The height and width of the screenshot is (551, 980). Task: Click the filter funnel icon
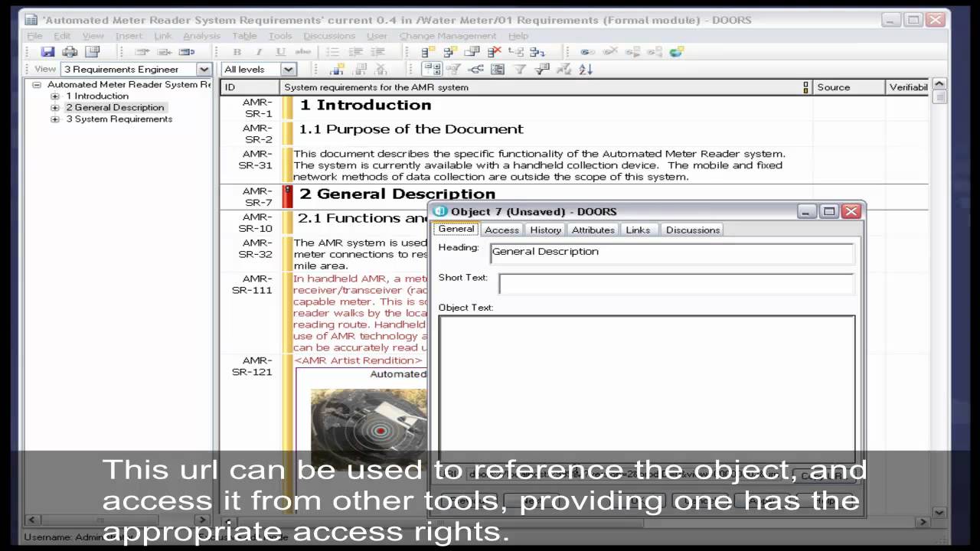click(x=520, y=70)
